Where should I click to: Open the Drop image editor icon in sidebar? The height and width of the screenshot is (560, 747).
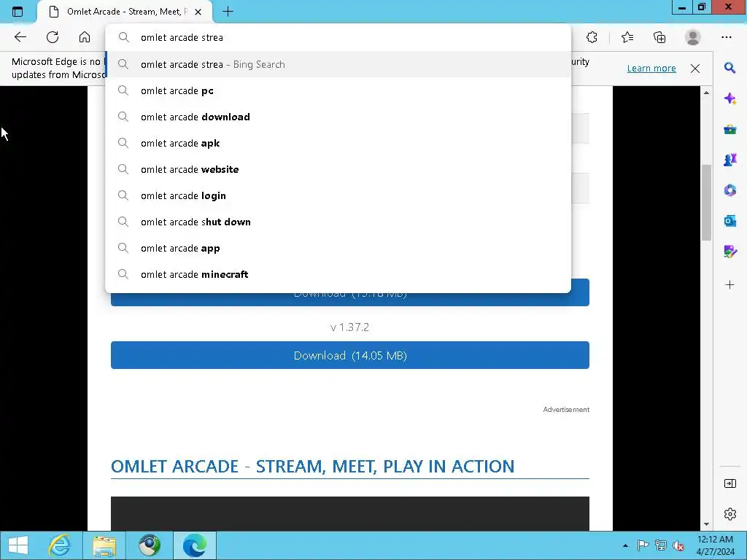tap(729, 252)
